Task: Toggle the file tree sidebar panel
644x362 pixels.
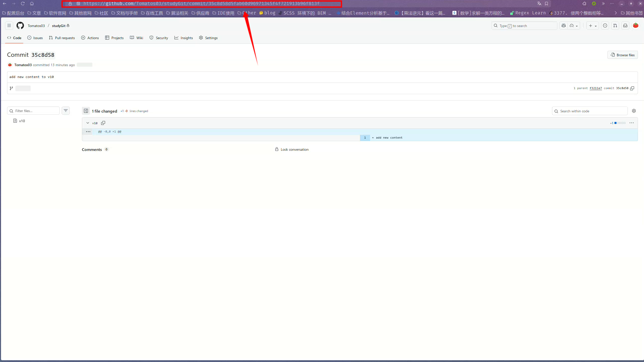Action: pyautogui.click(x=86, y=111)
